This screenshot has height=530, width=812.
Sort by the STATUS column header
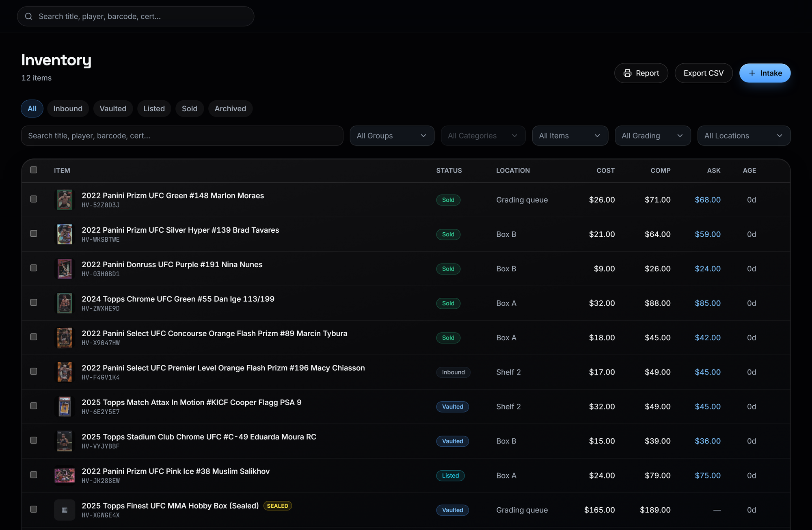pos(449,171)
